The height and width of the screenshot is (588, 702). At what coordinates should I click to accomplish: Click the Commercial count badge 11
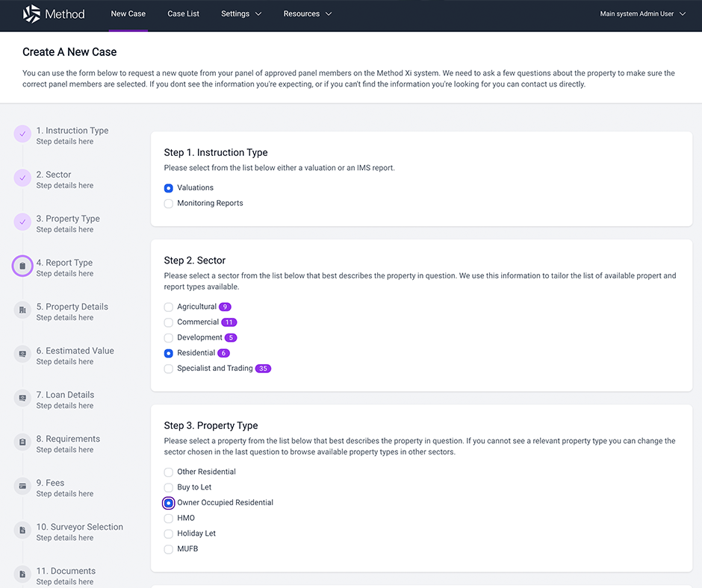[x=229, y=322]
